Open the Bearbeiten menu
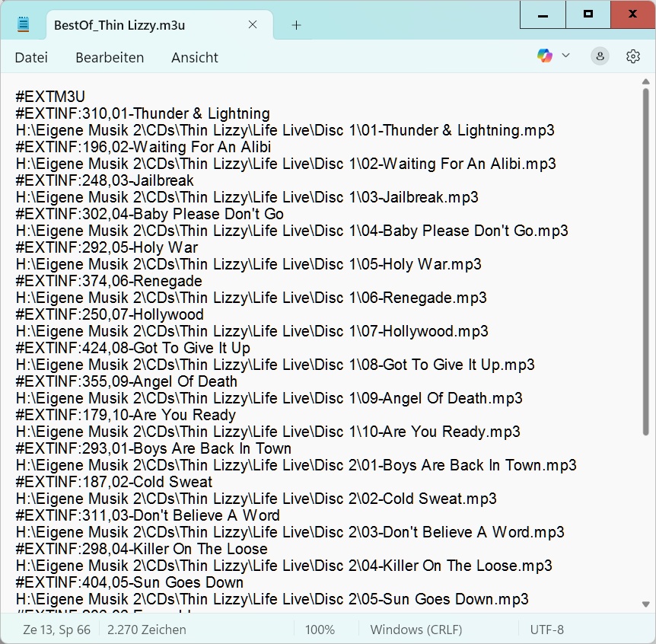 click(110, 57)
